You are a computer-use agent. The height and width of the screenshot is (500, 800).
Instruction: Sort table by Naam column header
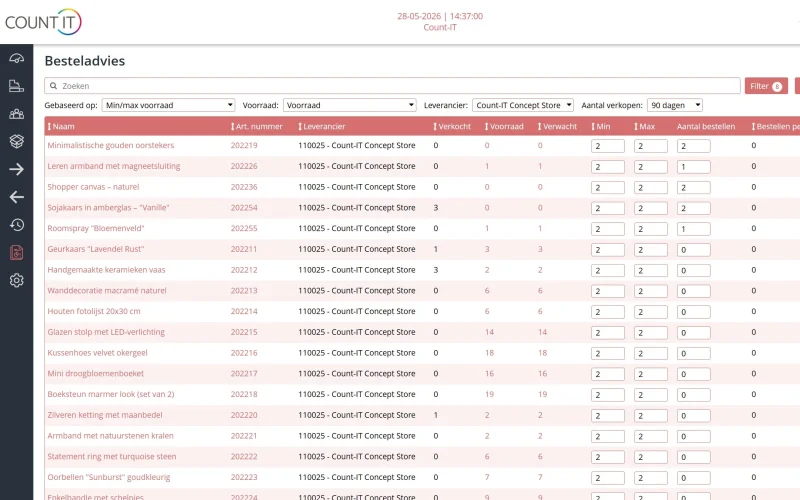tap(61, 127)
